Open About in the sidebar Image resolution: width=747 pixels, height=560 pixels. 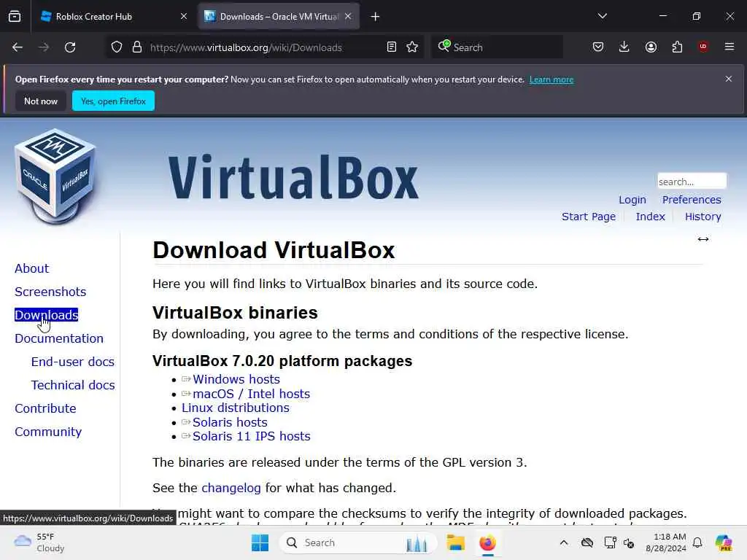[x=31, y=268]
